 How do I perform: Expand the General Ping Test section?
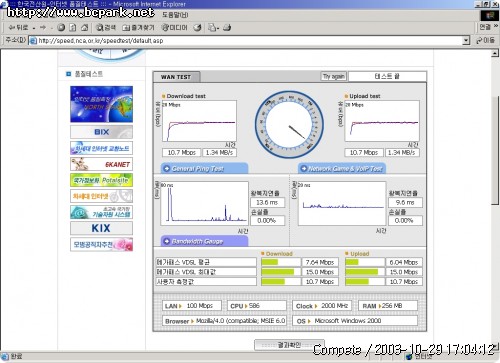(204, 168)
